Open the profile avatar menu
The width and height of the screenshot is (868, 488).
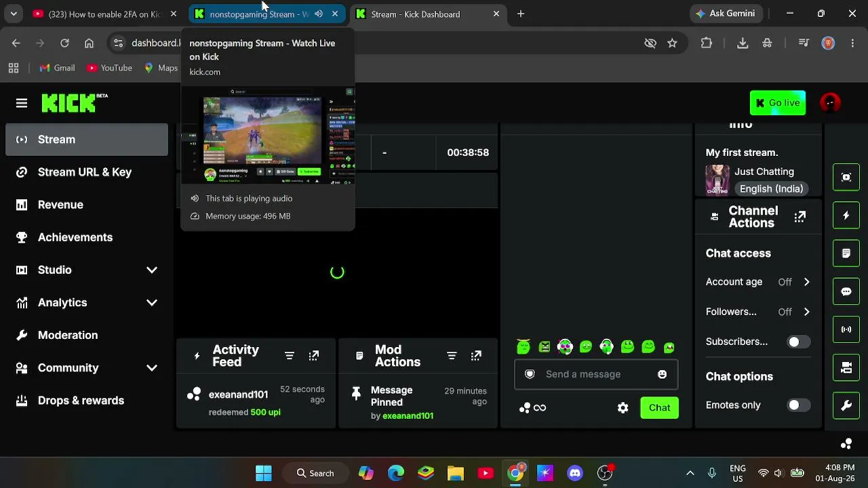(x=830, y=103)
